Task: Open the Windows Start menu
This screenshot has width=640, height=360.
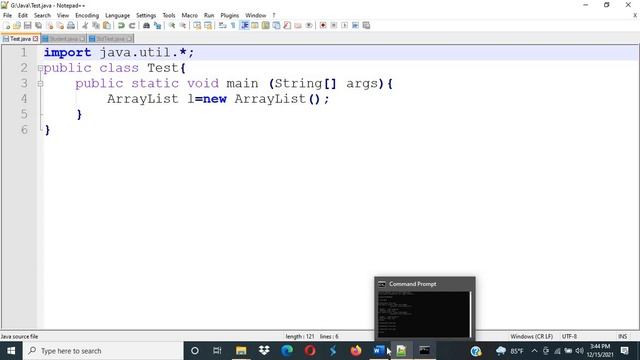Action: click(x=11, y=351)
